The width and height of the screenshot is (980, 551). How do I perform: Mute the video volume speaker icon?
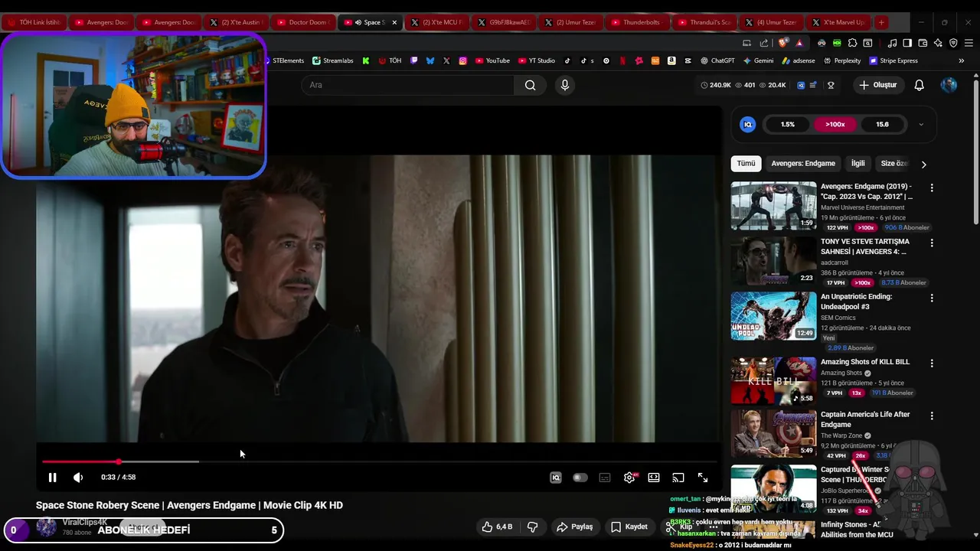(x=78, y=478)
